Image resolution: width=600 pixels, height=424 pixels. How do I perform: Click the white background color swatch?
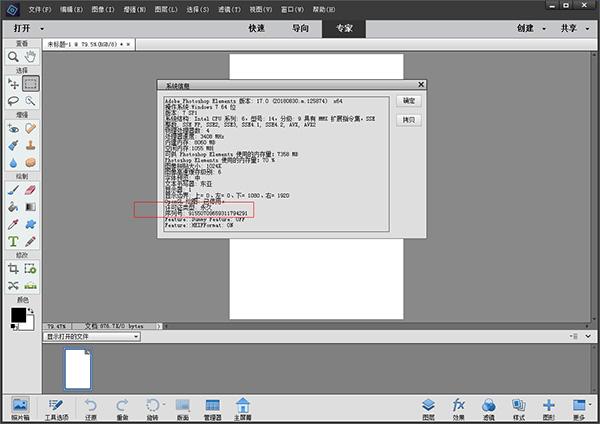(x=29, y=324)
